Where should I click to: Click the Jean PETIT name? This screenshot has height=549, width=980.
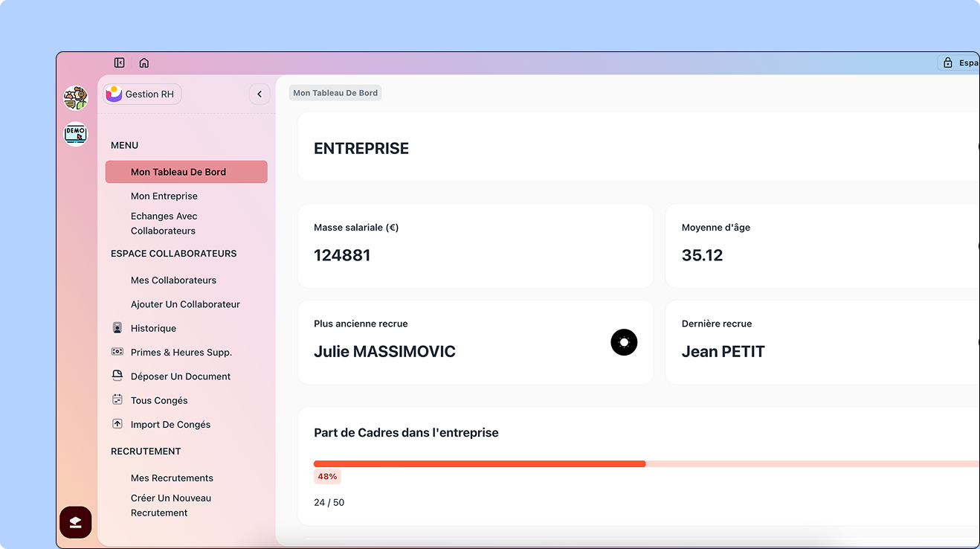pyautogui.click(x=723, y=352)
